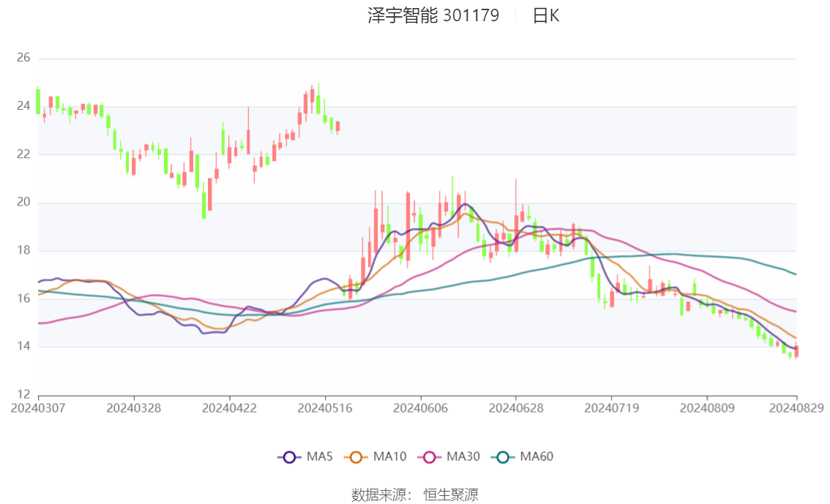The width and height of the screenshot is (830, 504).
Task: Click the x-axis date label 20240719
Action: (x=611, y=408)
